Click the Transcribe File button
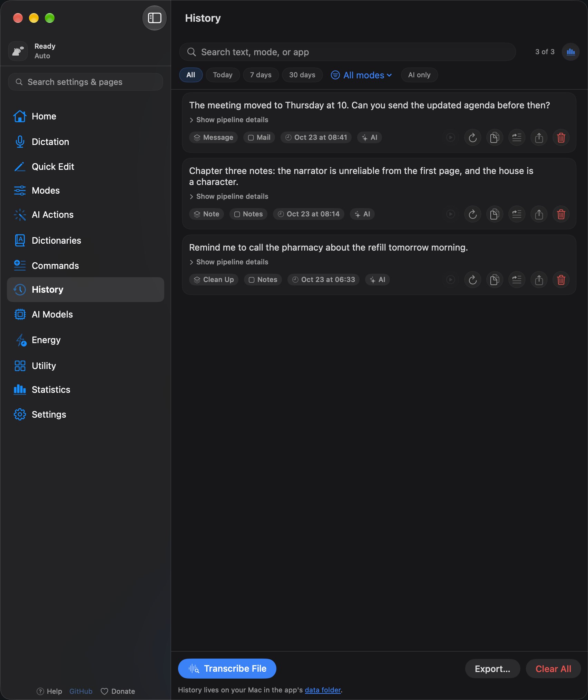This screenshot has height=700, width=588. (x=227, y=669)
